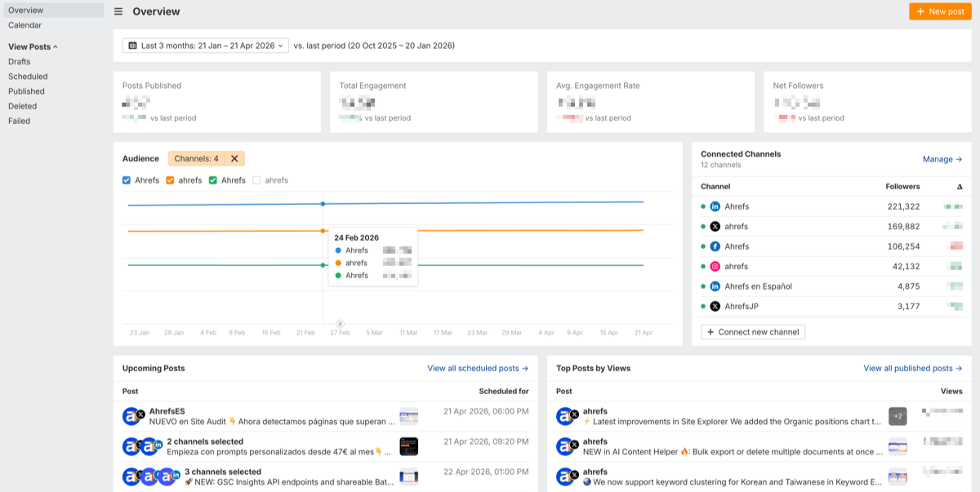Open Calendar in sidebar
This screenshot has width=980, height=492.
(24, 25)
